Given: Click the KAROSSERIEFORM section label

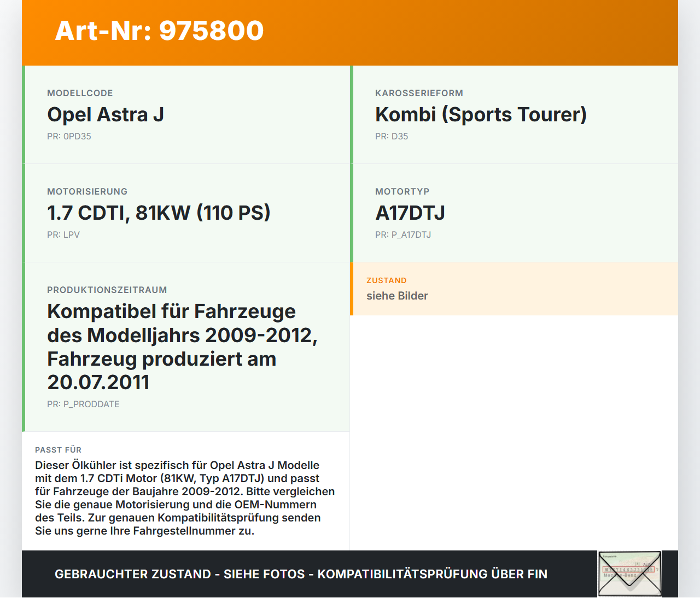Looking at the screenshot, I should [x=419, y=93].
